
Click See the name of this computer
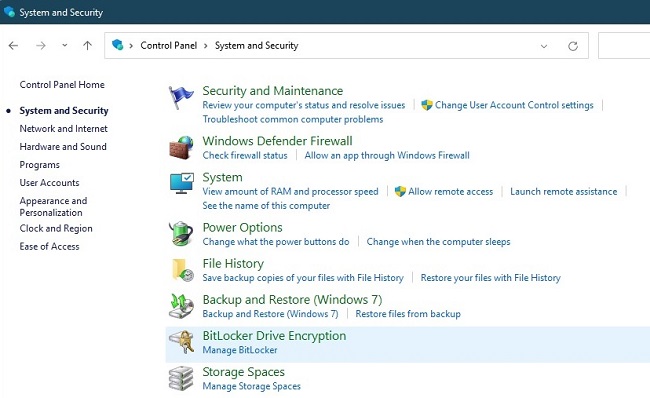pyautogui.click(x=266, y=206)
